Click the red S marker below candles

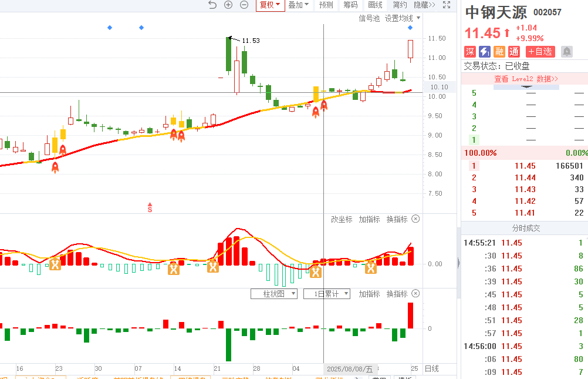tap(150, 207)
